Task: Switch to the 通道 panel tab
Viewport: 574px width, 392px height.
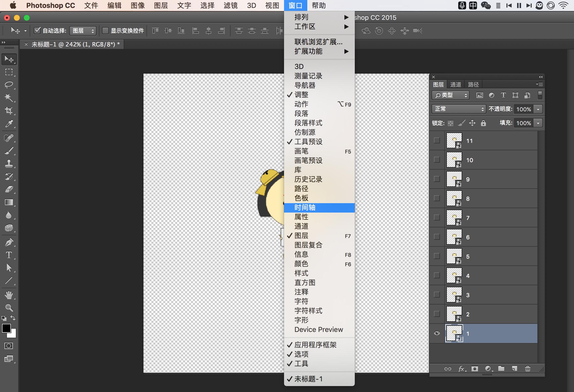Action: (x=455, y=85)
